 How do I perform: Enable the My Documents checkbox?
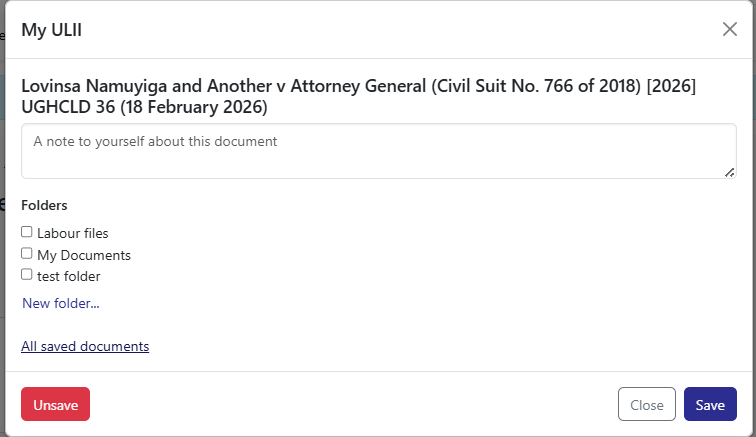(27, 254)
